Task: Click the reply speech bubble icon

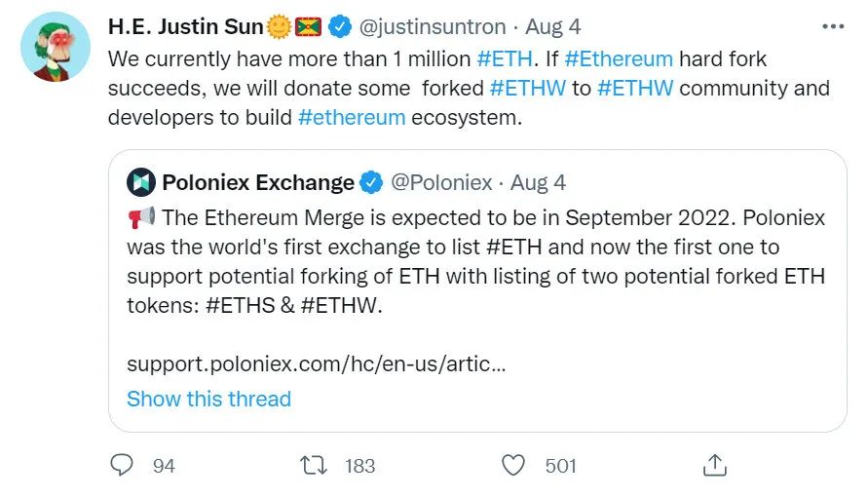Action: coord(121,465)
